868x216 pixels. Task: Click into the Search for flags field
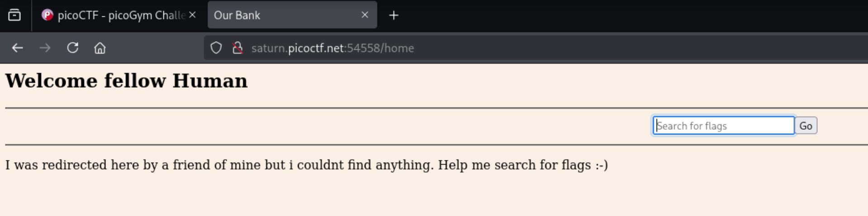(723, 126)
